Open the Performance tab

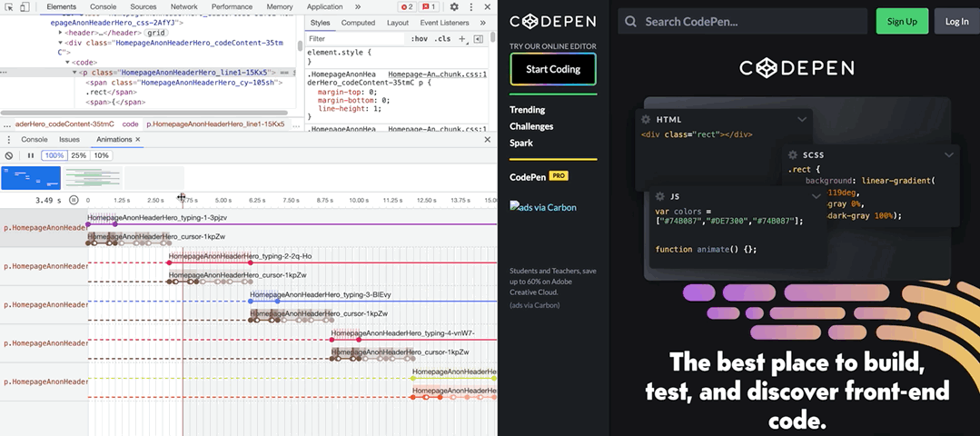232,7
